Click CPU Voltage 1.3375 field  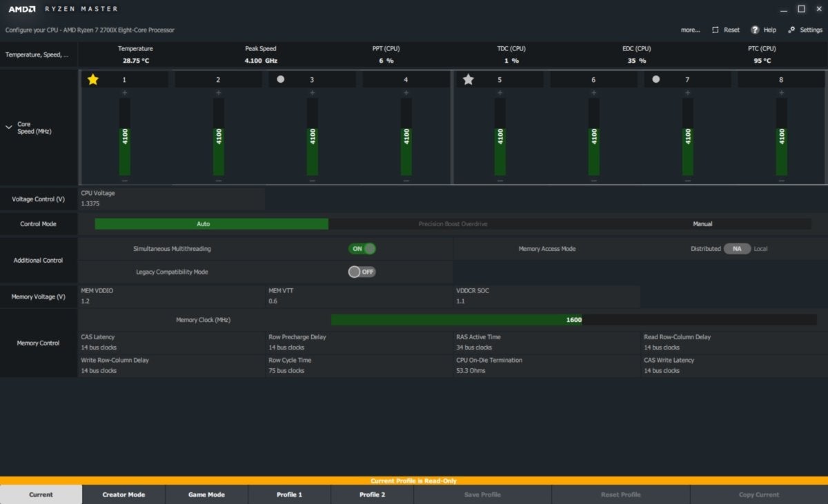click(x=172, y=199)
